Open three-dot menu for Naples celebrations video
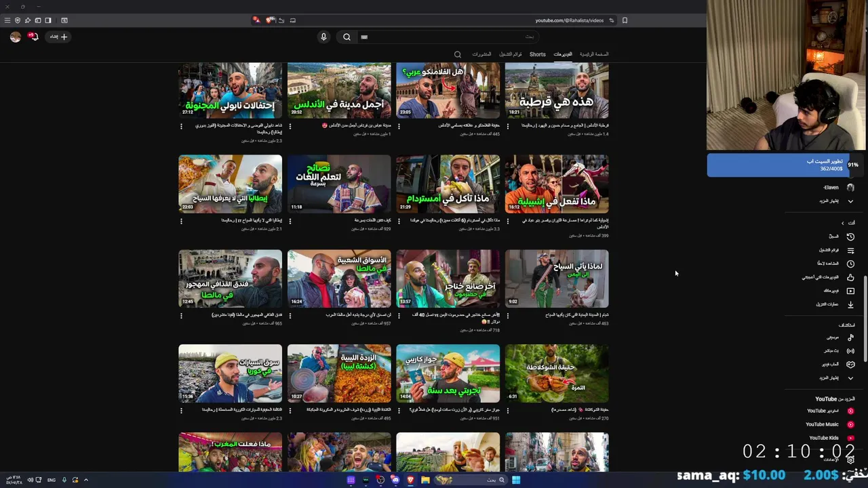868x488 pixels. click(181, 126)
